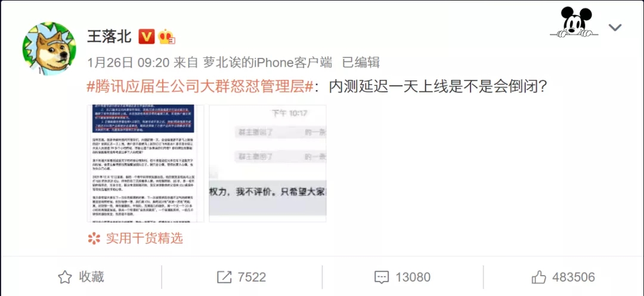The width and height of the screenshot is (644, 296).
Task: Expand the post options chevron menu
Action: [615, 27]
